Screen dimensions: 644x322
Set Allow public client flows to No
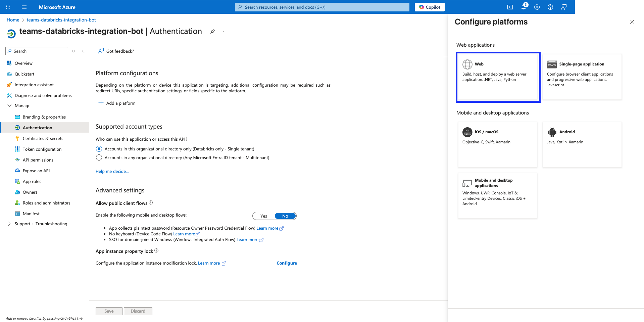tap(285, 216)
